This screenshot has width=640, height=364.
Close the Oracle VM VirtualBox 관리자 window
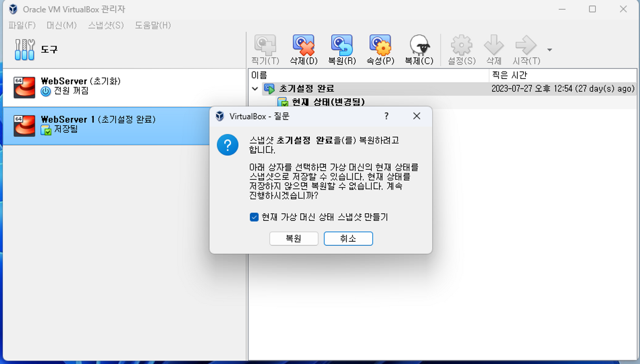[623, 9]
